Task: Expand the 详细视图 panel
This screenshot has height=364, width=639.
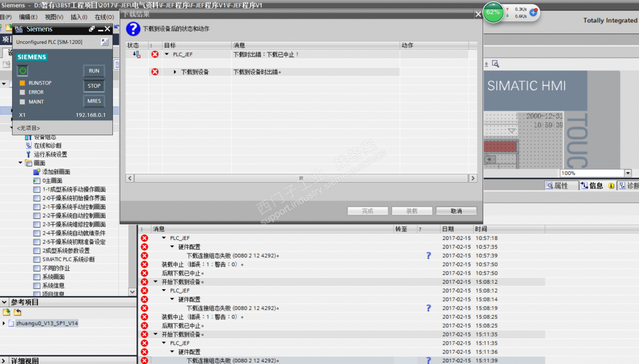Action: pyautogui.click(x=4, y=361)
